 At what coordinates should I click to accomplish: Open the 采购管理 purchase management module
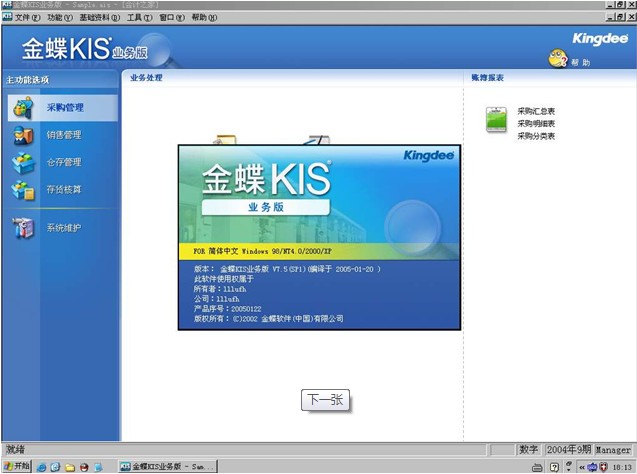click(63, 108)
